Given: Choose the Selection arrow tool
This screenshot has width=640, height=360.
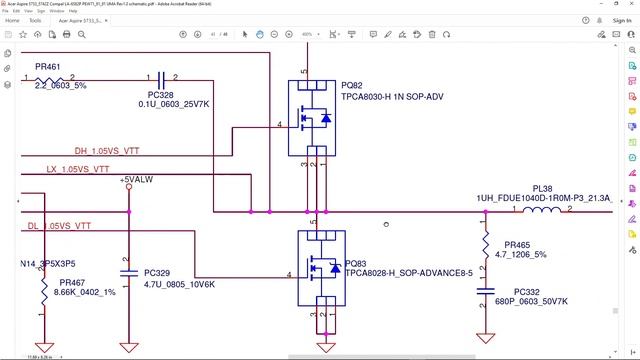Looking at the screenshot, I should point(245,35).
